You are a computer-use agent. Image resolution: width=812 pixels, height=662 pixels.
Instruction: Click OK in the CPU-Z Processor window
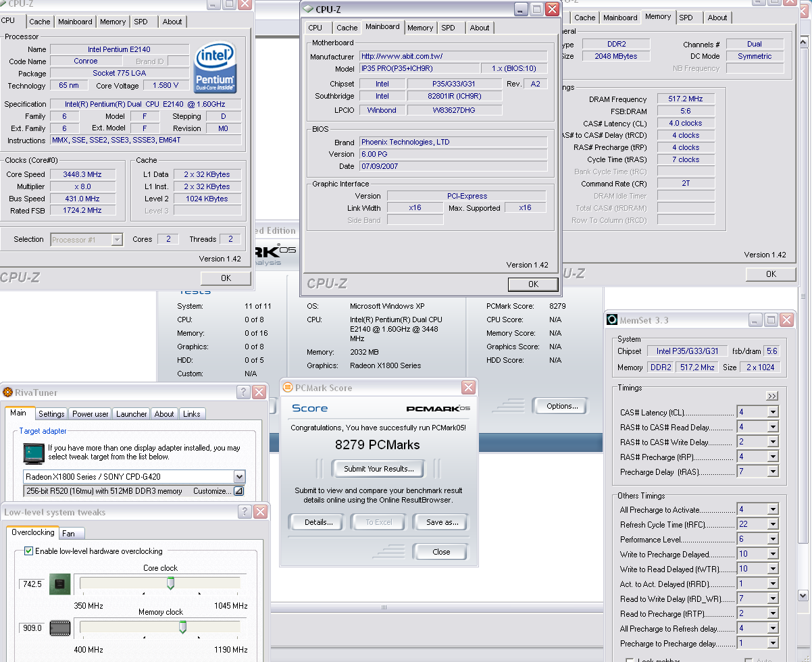226,278
